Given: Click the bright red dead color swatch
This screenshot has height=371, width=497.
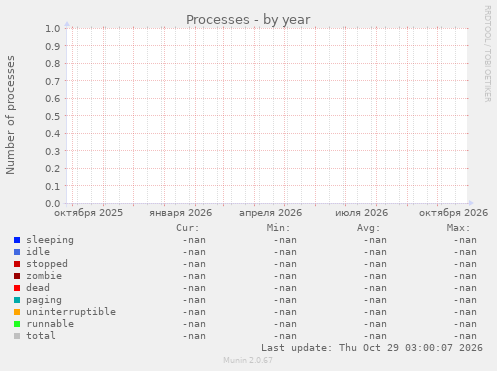Looking at the screenshot, I should (17, 288).
